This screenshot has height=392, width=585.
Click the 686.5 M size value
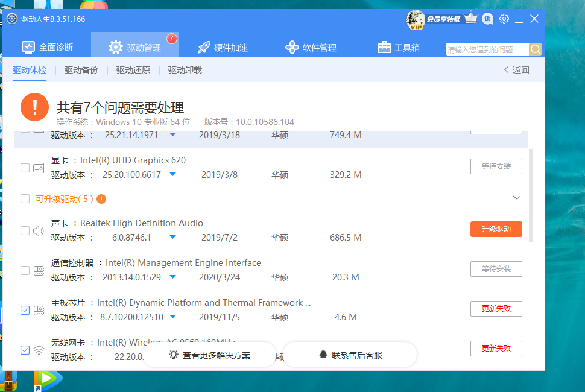coord(346,238)
